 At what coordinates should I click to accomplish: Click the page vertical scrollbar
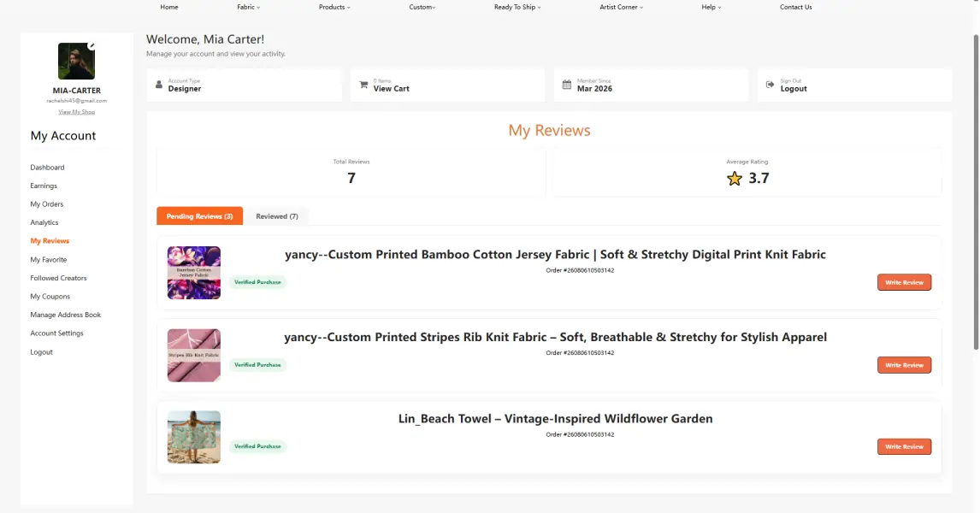[976, 191]
